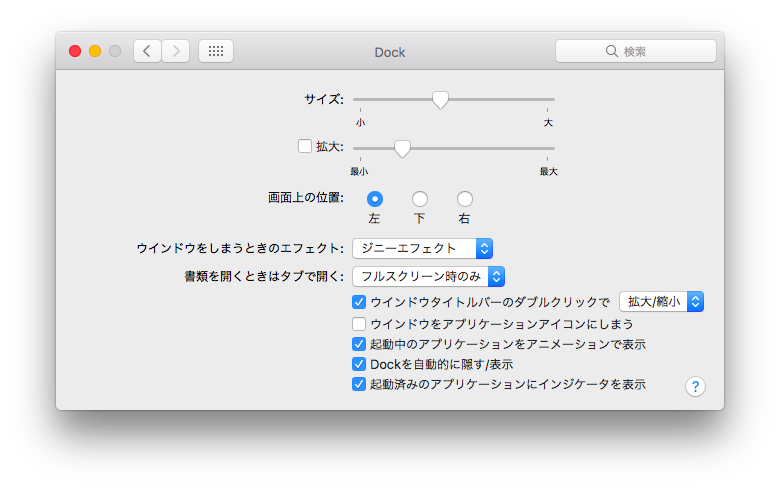Click the 拡大 magnification slider knob
The height and width of the screenshot is (490, 780).
coord(402,148)
